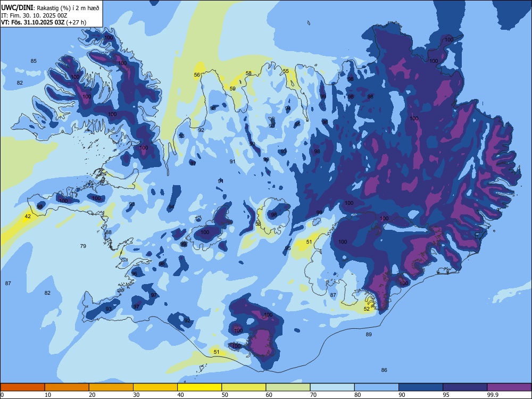Click the valid time 'VT: Fös. 31.10.2025 03Z'

[x=33, y=22]
